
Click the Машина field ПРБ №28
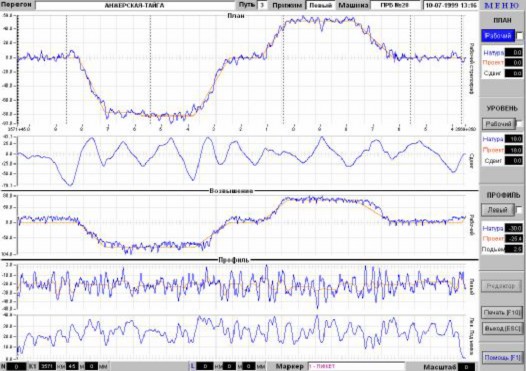395,5
